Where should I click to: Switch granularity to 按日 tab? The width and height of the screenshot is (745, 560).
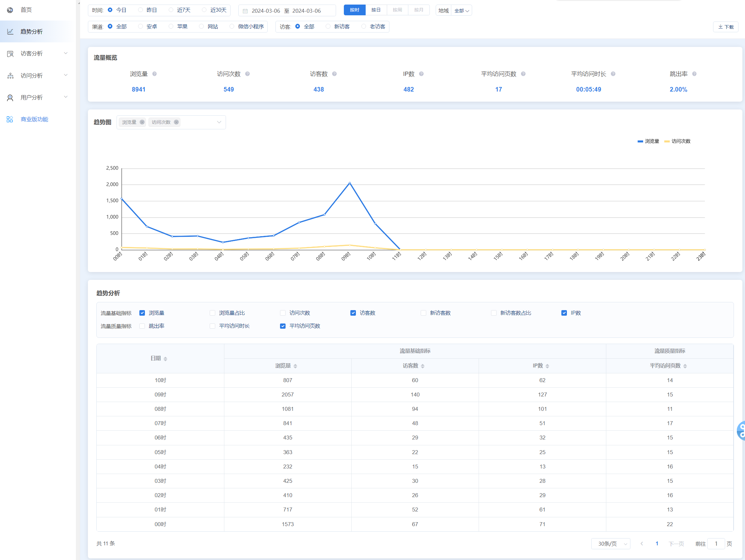pyautogui.click(x=376, y=10)
